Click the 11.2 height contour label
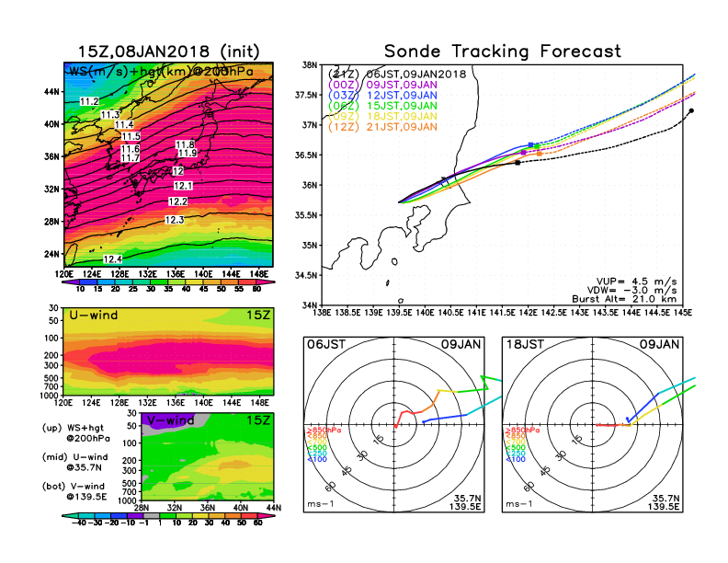Image resolution: width=728 pixels, height=563 pixels. pos(89,101)
